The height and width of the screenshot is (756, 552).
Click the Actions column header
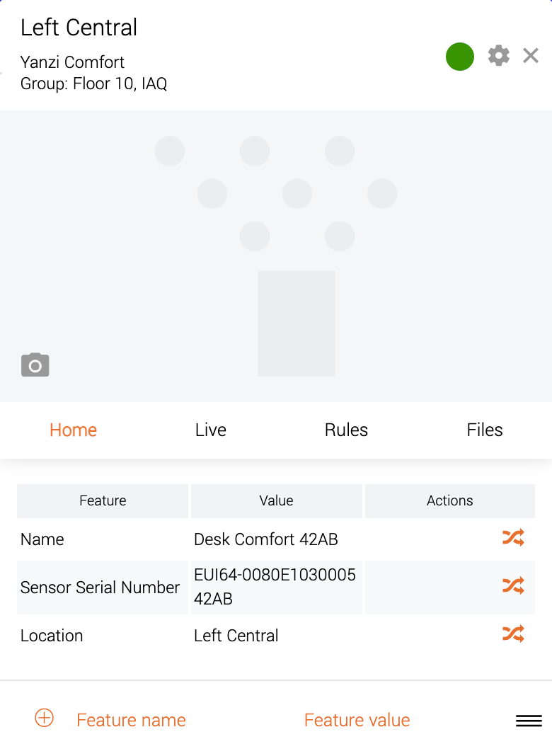(450, 501)
